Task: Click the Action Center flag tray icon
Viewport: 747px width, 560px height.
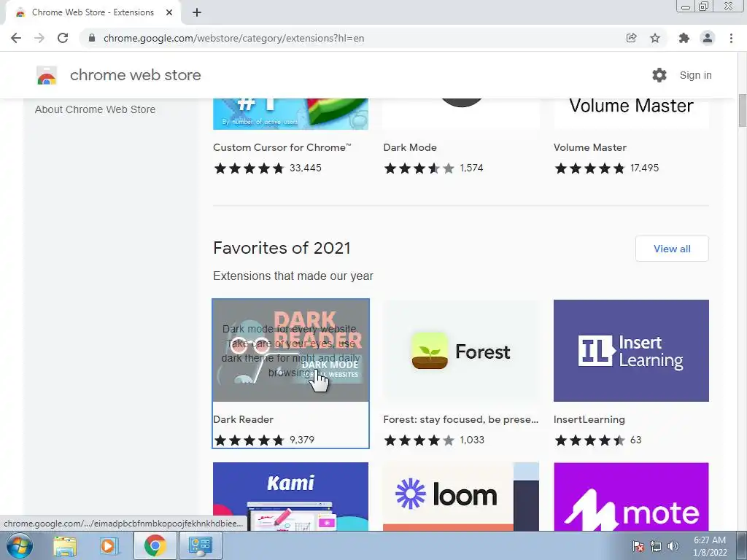Action: coord(638,546)
